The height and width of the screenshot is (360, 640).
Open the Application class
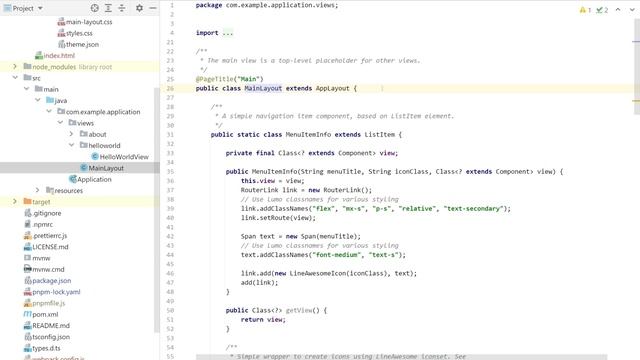click(94, 179)
